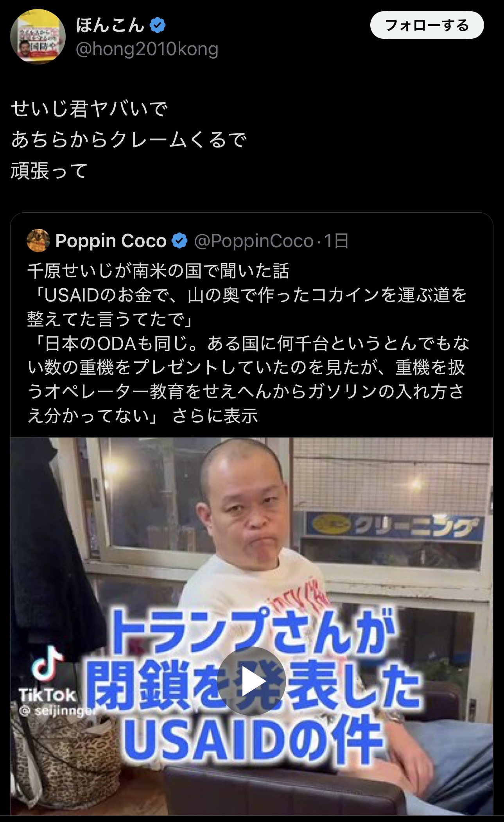Viewport: 504px width, 822px height.
Task: Tap the @seijinnger TikTok username watermark
Action: tap(57, 710)
